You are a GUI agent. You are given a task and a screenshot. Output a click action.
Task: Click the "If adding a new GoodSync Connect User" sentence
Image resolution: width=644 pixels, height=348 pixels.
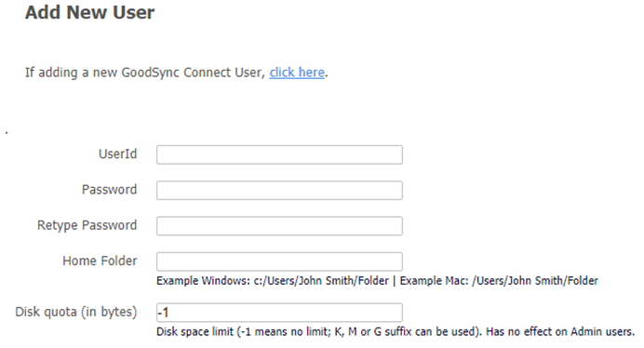pyautogui.click(x=145, y=73)
